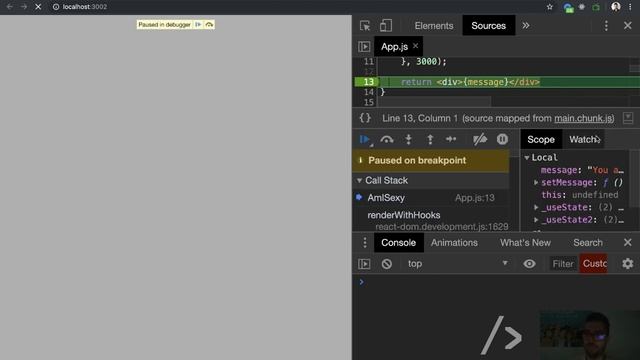640x360 pixels.
Task: Clear the console
Action: 387,264
